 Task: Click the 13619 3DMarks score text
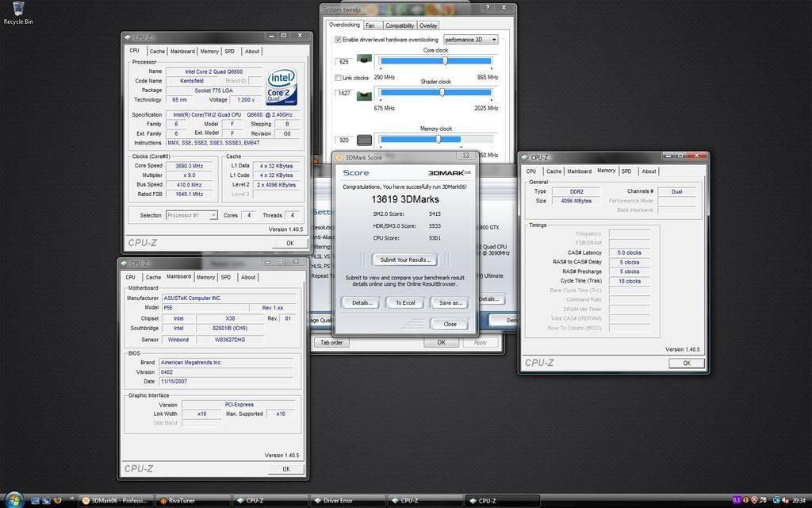click(405, 199)
